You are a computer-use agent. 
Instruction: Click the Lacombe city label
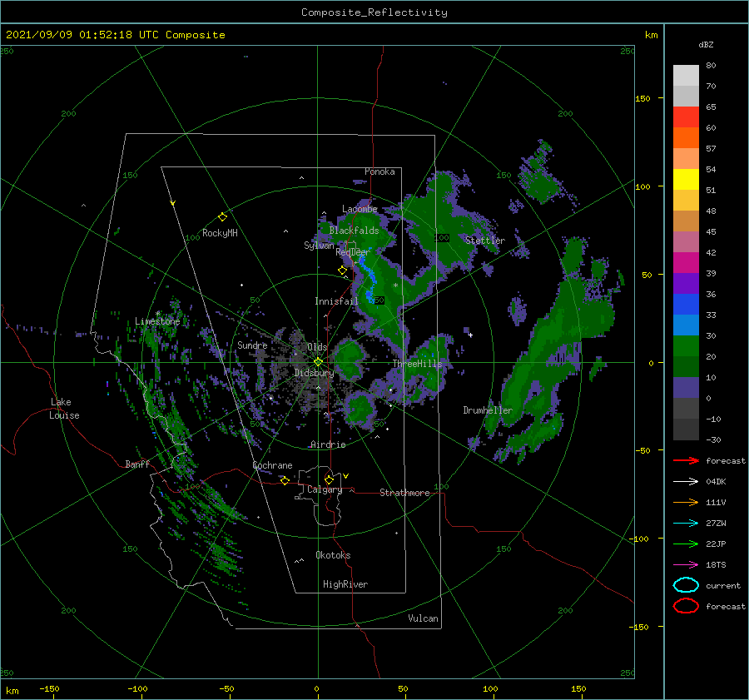pos(360,209)
